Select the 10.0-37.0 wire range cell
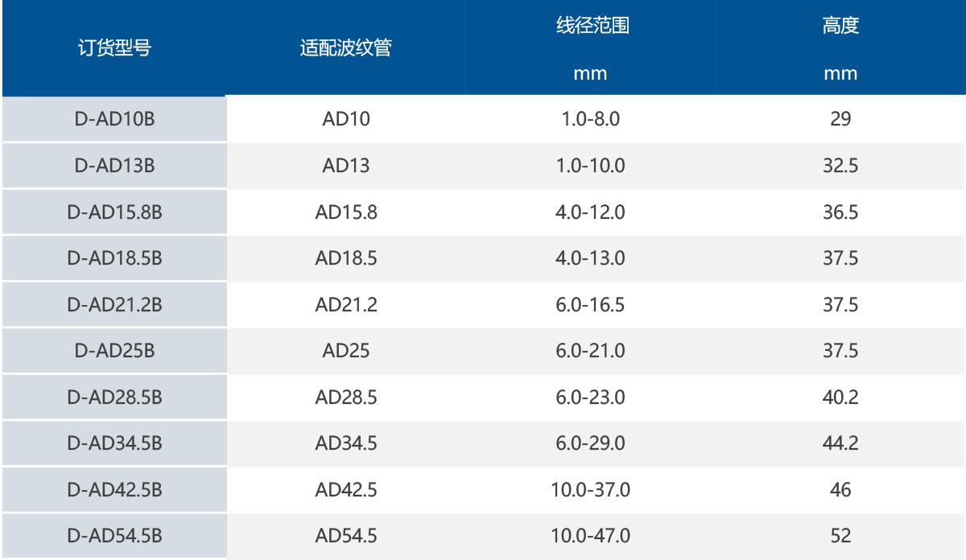This screenshot has width=966, height=560. 591,490
